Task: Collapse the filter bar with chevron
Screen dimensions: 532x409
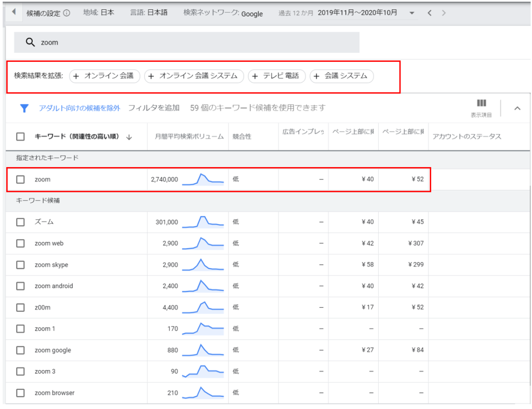Action: [x=517, y=108]
